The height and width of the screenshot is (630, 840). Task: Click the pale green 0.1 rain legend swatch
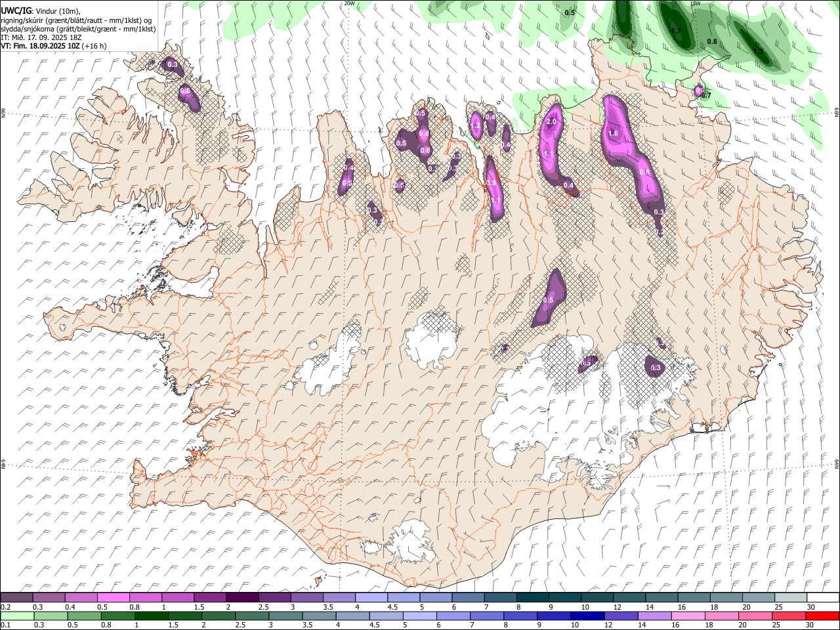click(17, 616)
